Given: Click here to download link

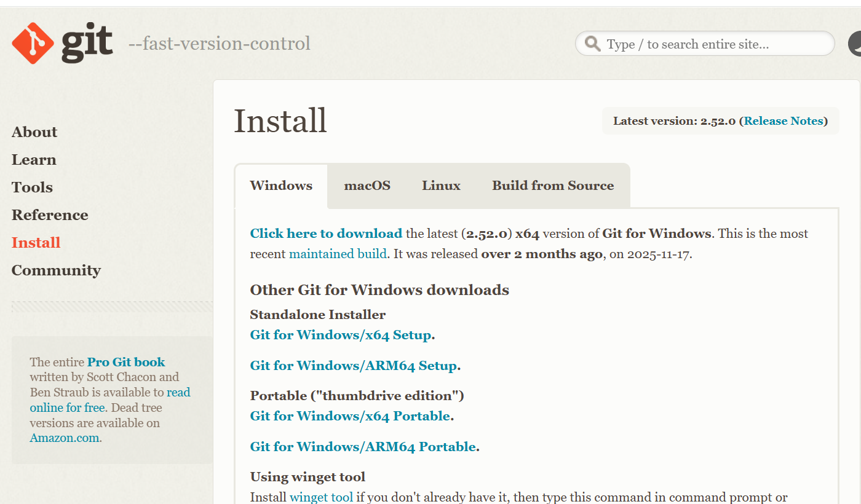Looking at the screenshot, I should (x=326, y=234).
